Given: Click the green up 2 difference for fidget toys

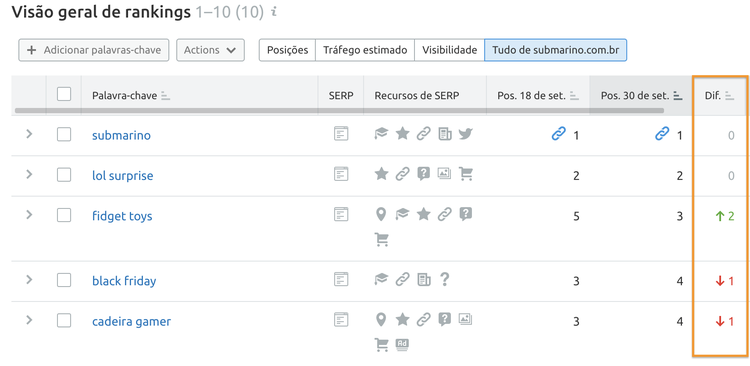Looking at the screenshot, I should tap(724, 216).
